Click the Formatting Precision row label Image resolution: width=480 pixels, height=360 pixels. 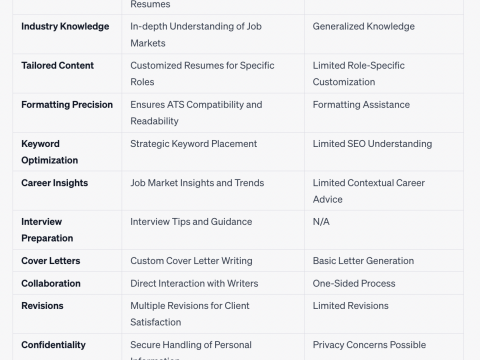point(67,105)
